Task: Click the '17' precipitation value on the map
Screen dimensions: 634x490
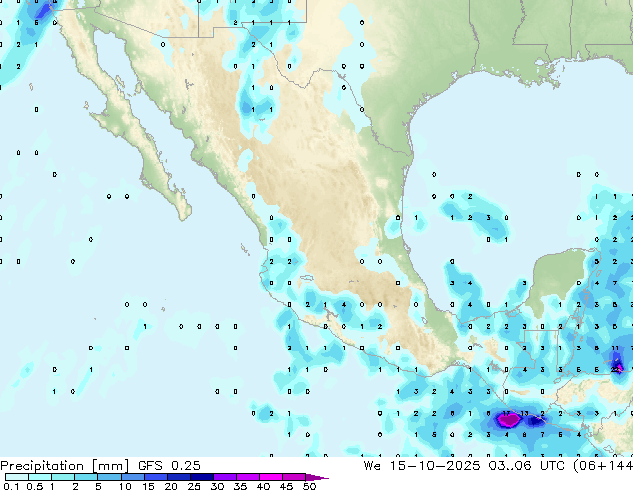Action: (x=506, y=413)
